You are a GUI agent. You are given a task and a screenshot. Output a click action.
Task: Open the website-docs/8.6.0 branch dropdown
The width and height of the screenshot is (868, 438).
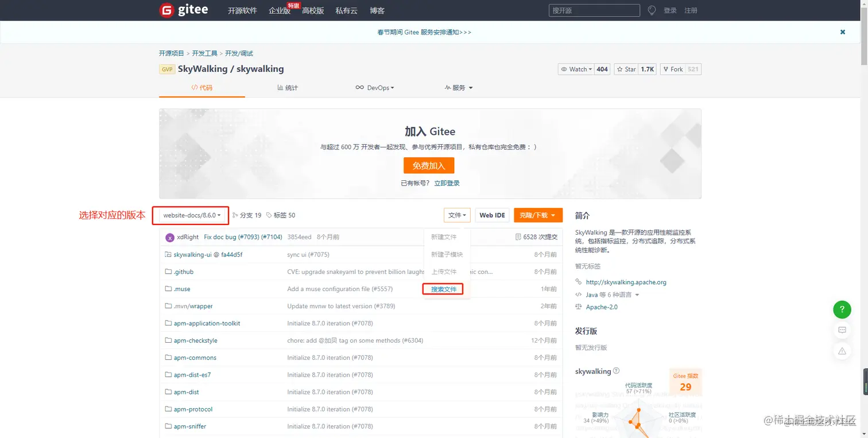coord(192,215)
